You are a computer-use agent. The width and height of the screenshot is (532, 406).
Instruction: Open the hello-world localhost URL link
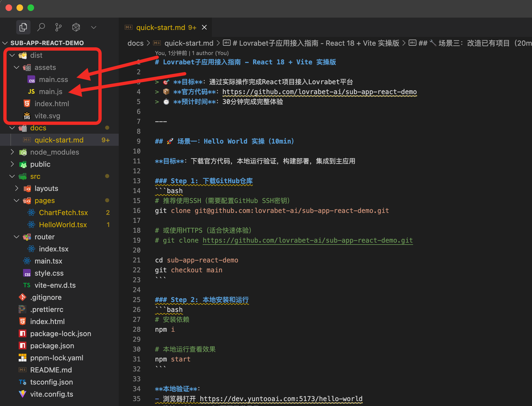pyautogui.click(x=281, y=399)
